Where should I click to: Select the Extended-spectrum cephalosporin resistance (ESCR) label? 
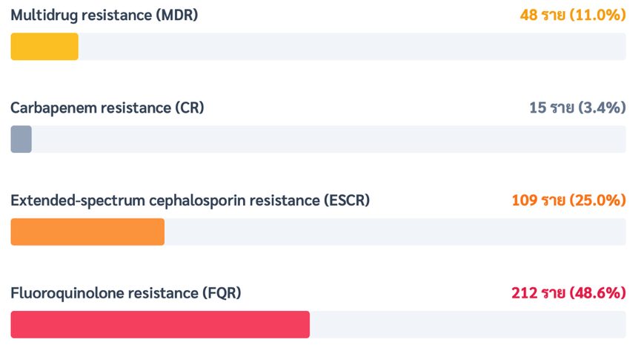pyautogui.click(x=190, y=200)
